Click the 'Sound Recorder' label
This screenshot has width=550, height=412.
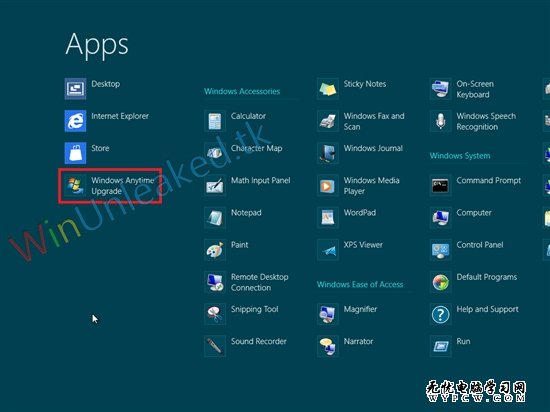259,342
